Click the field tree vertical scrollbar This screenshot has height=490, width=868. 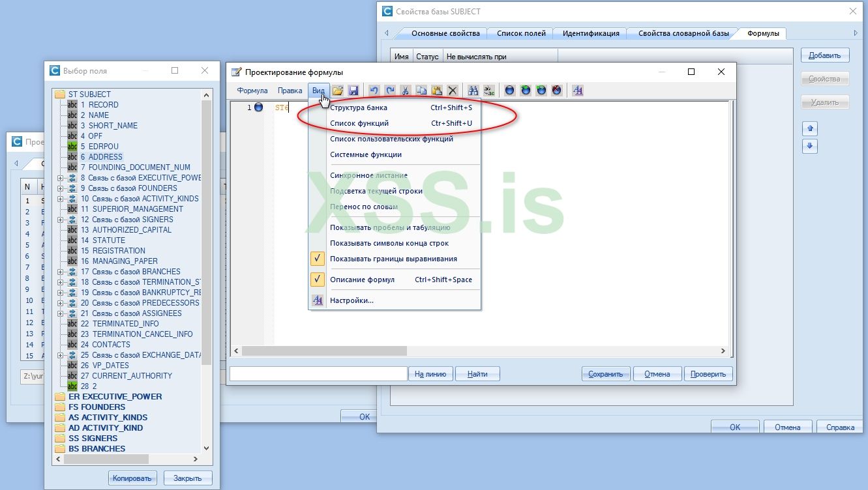(207, 272)
